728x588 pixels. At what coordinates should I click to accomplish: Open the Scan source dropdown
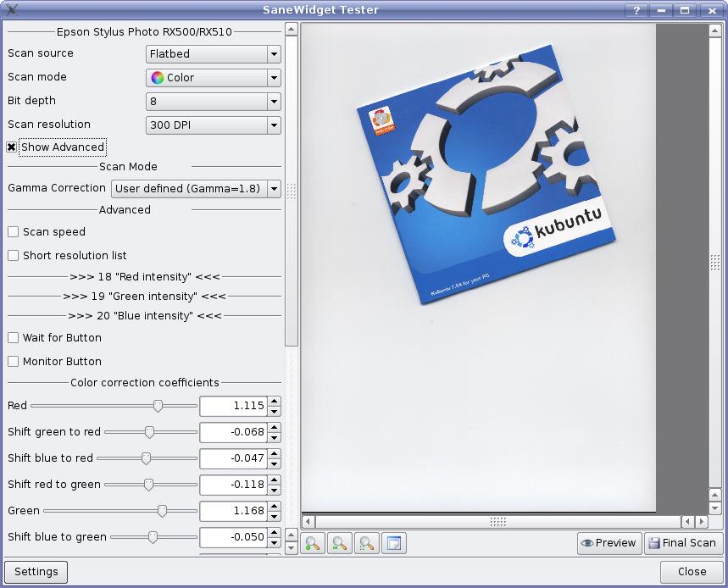click(213, 54)
